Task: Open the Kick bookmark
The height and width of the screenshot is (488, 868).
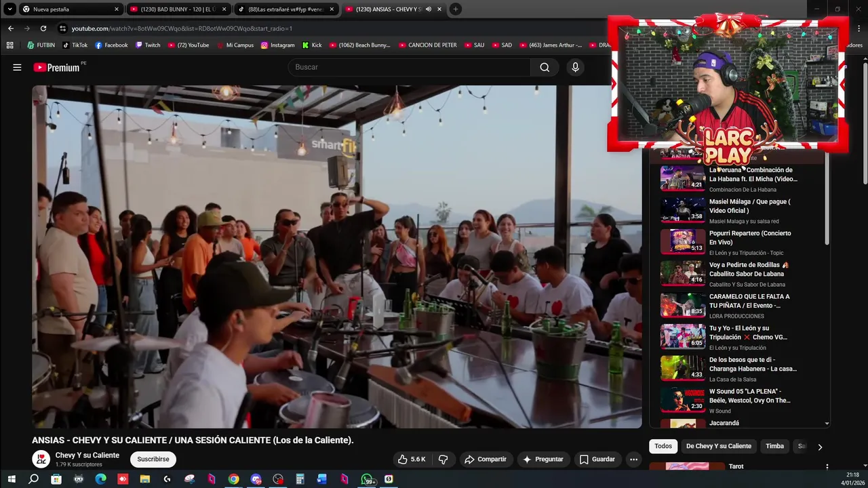Action: coord(312,45)
